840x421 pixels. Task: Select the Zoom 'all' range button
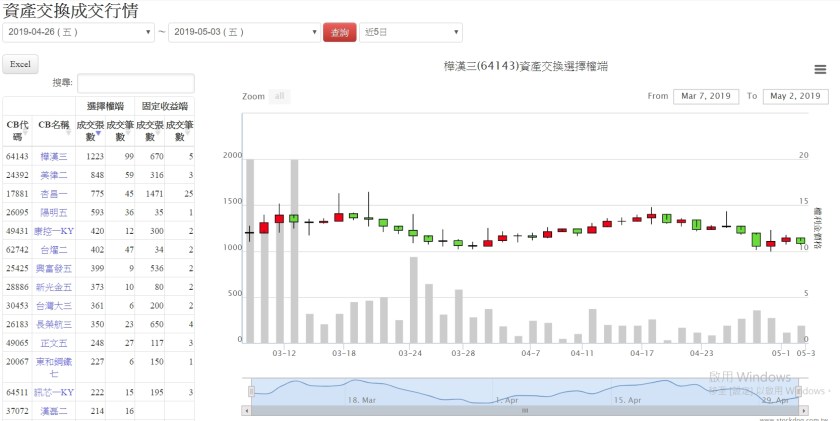[x=279, y=96]
